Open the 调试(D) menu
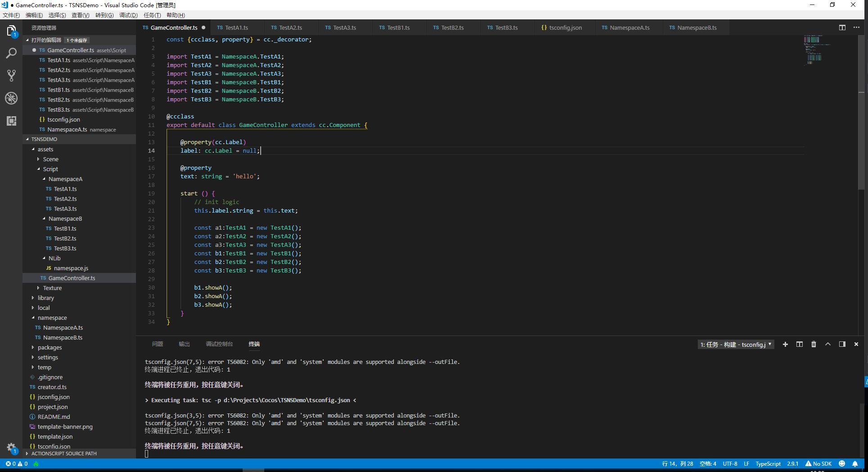 128,15
